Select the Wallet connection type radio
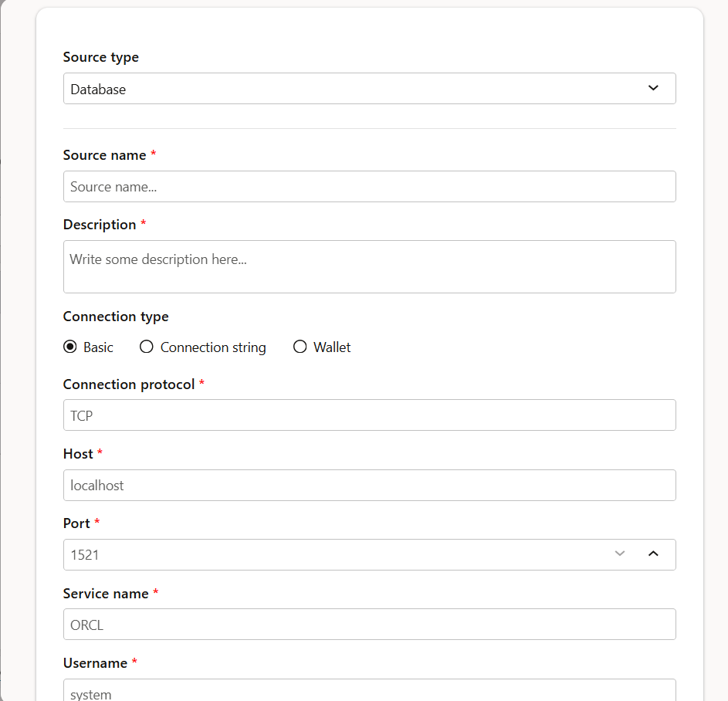This screenshot has width=728, height=701. pos(300,347)
